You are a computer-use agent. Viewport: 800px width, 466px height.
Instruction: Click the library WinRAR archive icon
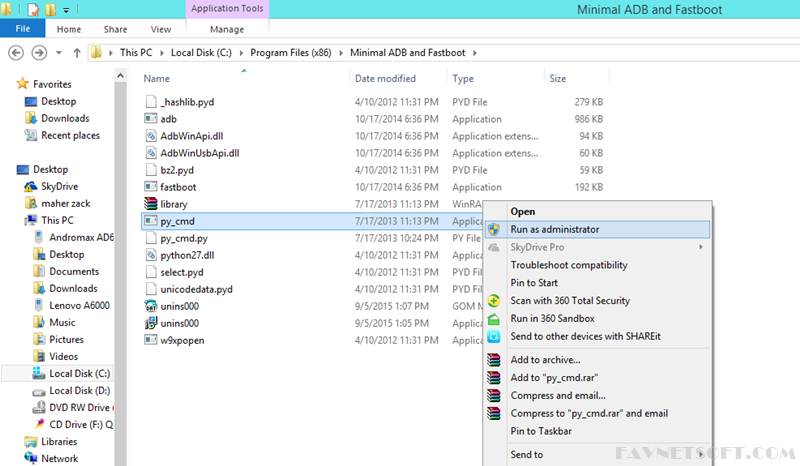(x=151, y=204)
